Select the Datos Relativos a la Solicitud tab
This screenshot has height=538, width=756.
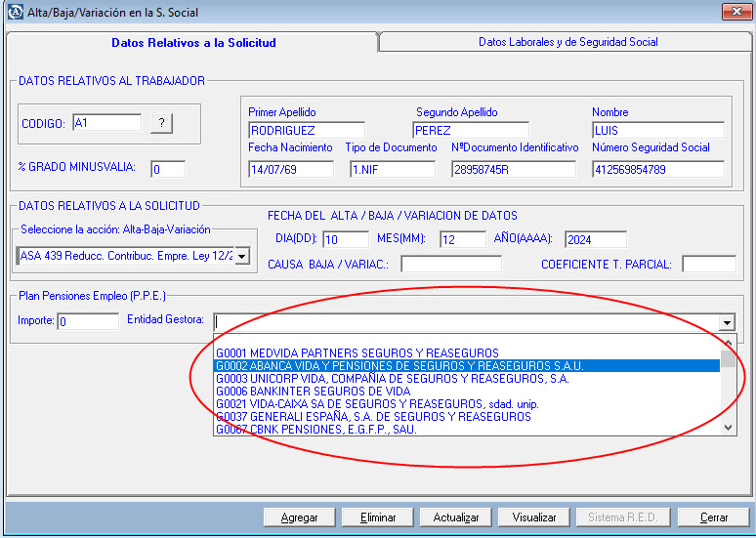(x=193, y=43)
